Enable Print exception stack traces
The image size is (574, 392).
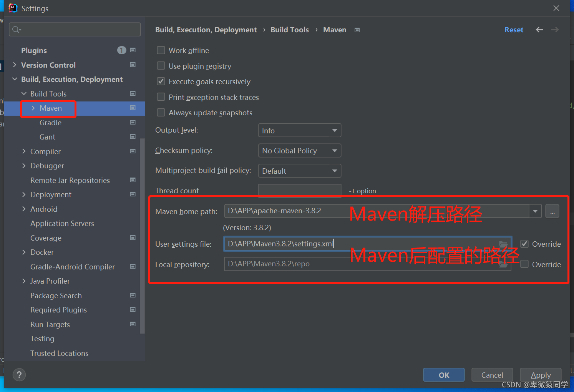pyautogui.click(x=161, y=97)
